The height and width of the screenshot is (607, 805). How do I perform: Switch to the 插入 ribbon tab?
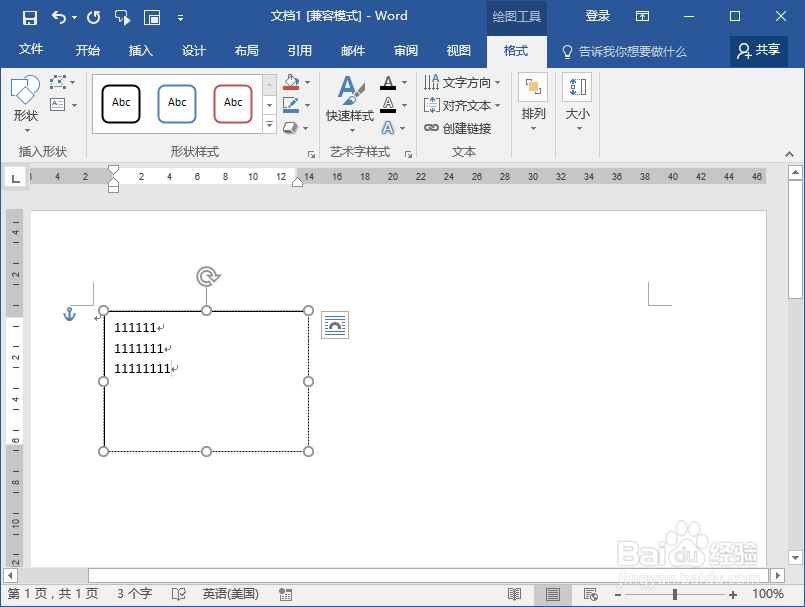tap(140, 48)
